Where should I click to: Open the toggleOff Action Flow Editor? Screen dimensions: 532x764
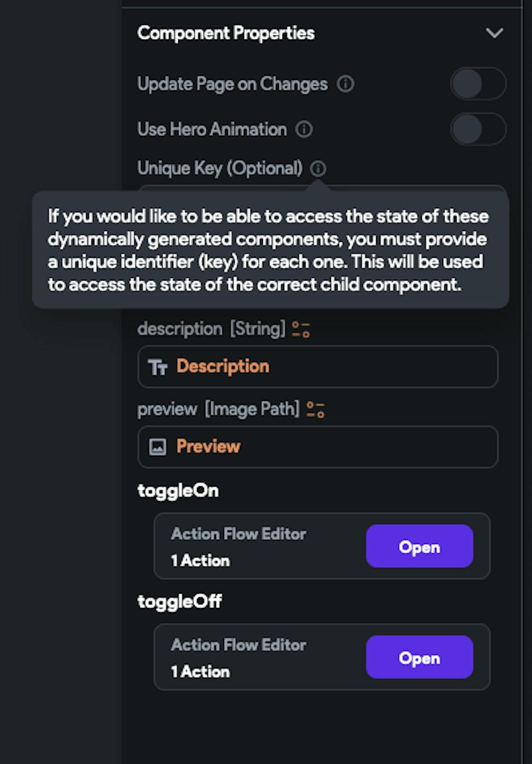tap(419, 658)
